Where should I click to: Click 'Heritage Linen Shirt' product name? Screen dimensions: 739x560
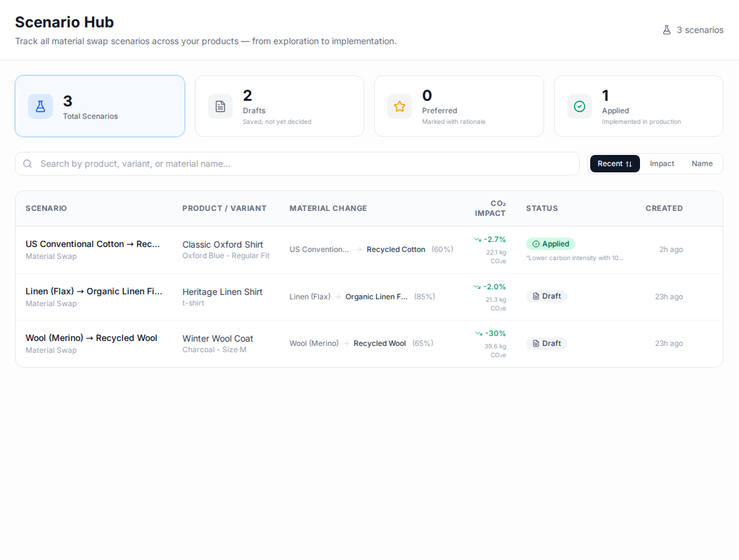click(222, 292)
